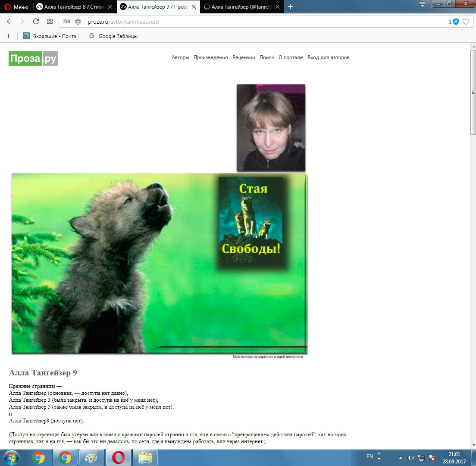The width and height of the screenshot is (476, 466).
Task: Add page to bookmarks with heart icon
Action: coord(466,22)
